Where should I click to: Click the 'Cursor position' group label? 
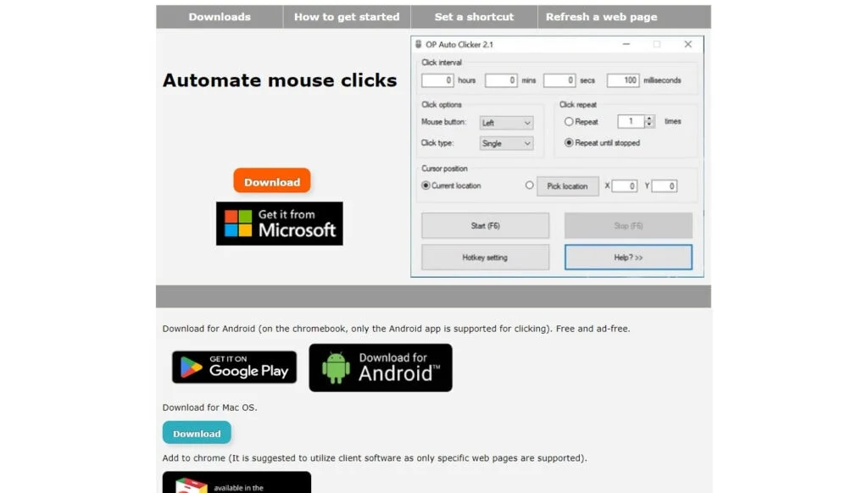coord(444,169)
